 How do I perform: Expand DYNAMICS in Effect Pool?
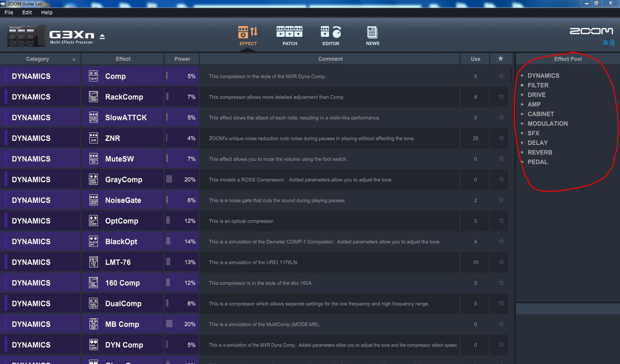coord(523,76)
